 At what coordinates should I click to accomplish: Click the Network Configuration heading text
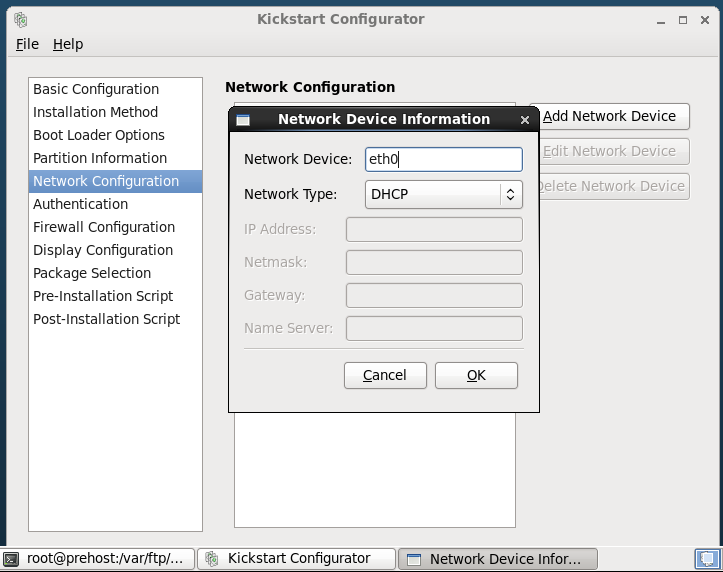pos(310,87)
